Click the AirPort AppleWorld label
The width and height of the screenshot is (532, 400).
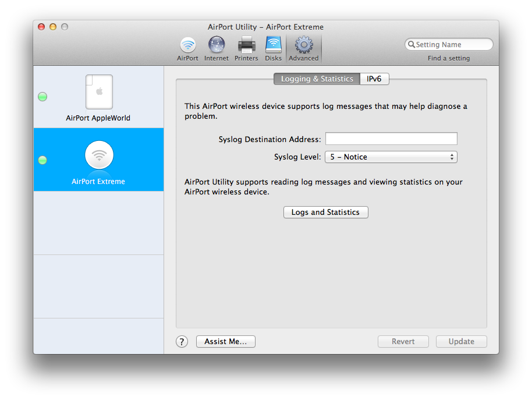[98, 118]
